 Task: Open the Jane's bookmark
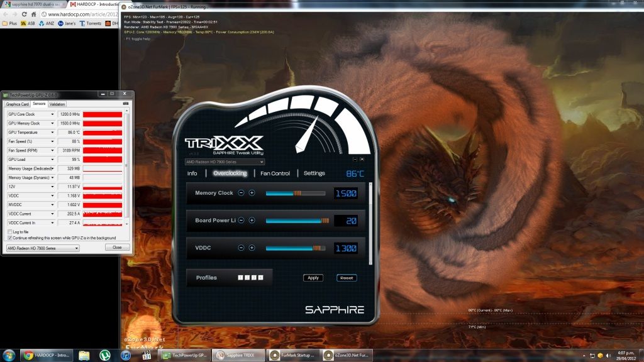[67, 23]
